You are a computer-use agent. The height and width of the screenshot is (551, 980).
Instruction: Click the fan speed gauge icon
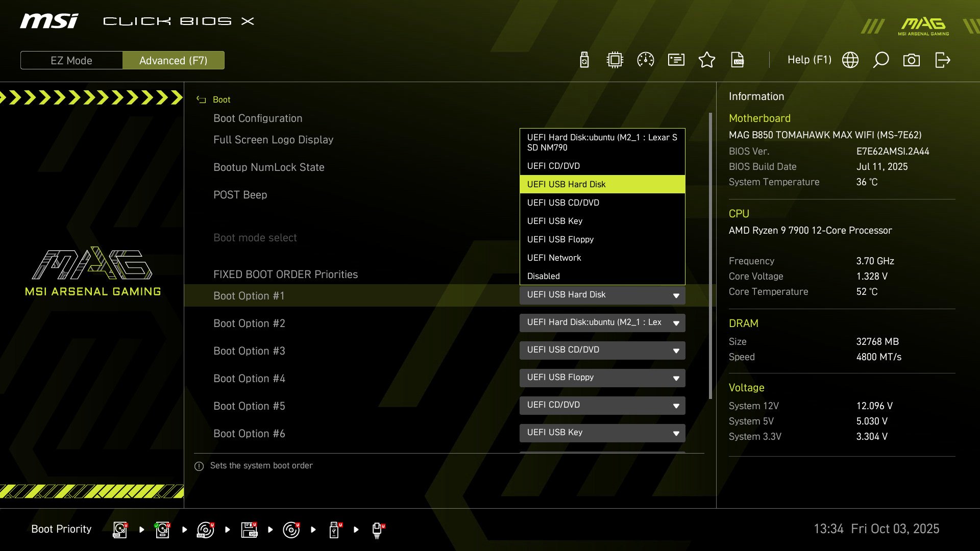[646, 60]
